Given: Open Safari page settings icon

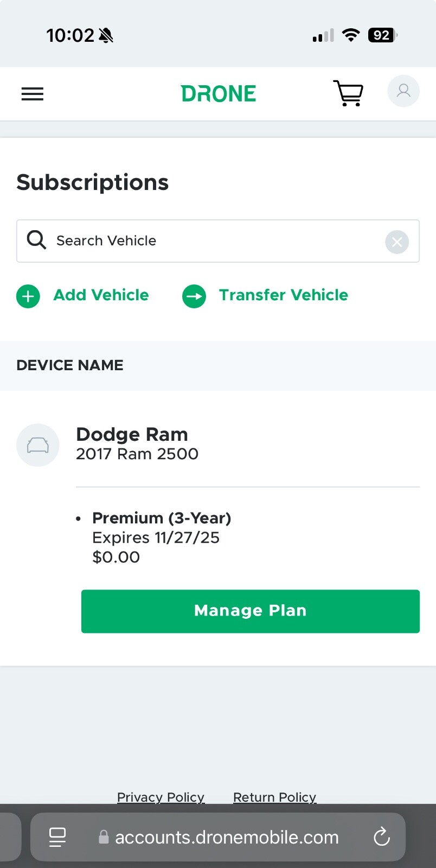Looking at the screenshot, I should coord(57,837).
